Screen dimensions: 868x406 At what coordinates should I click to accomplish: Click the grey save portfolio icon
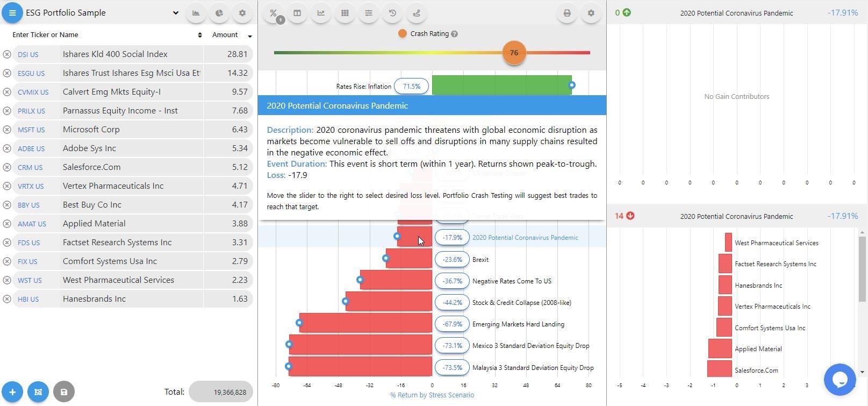[64, 392]
